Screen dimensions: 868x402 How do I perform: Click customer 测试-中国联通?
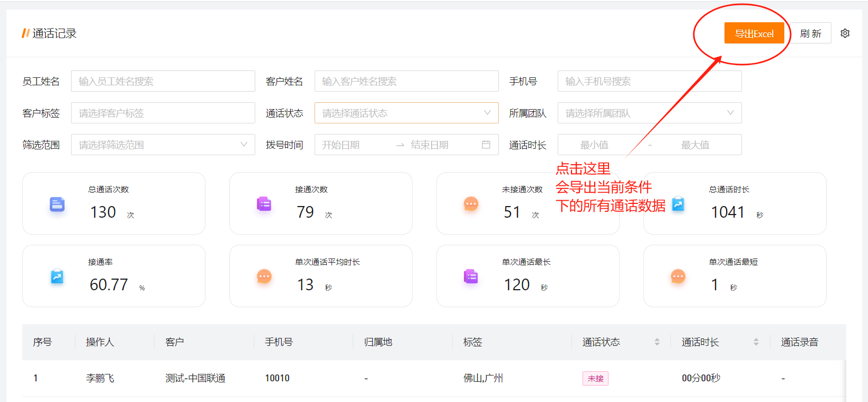[x=195, y=378]
